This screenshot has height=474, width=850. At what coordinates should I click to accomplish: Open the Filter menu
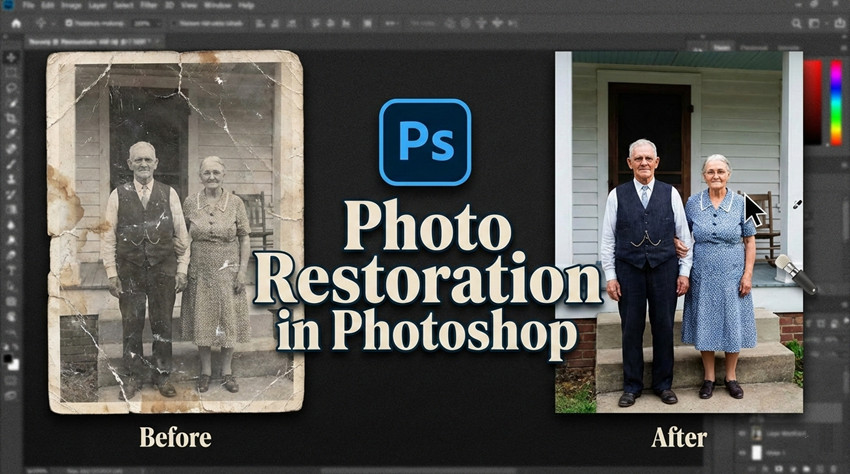click(149, 5)
